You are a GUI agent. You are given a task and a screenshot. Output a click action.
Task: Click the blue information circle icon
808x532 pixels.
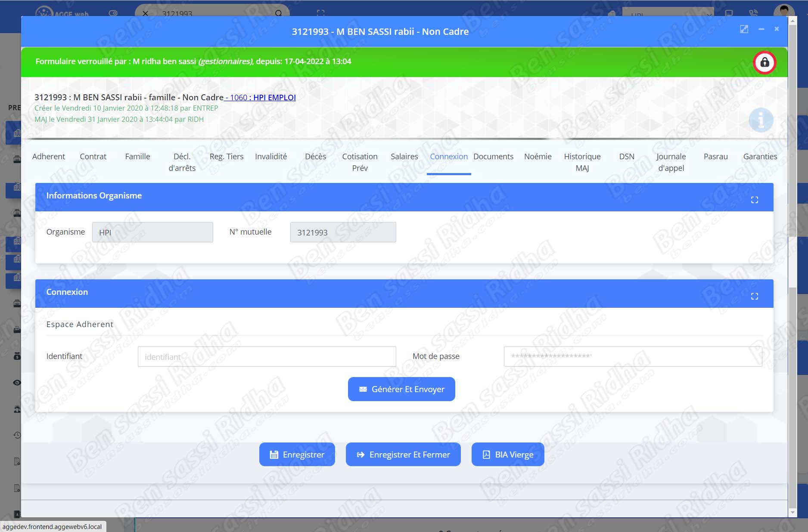tap(761, 120)
